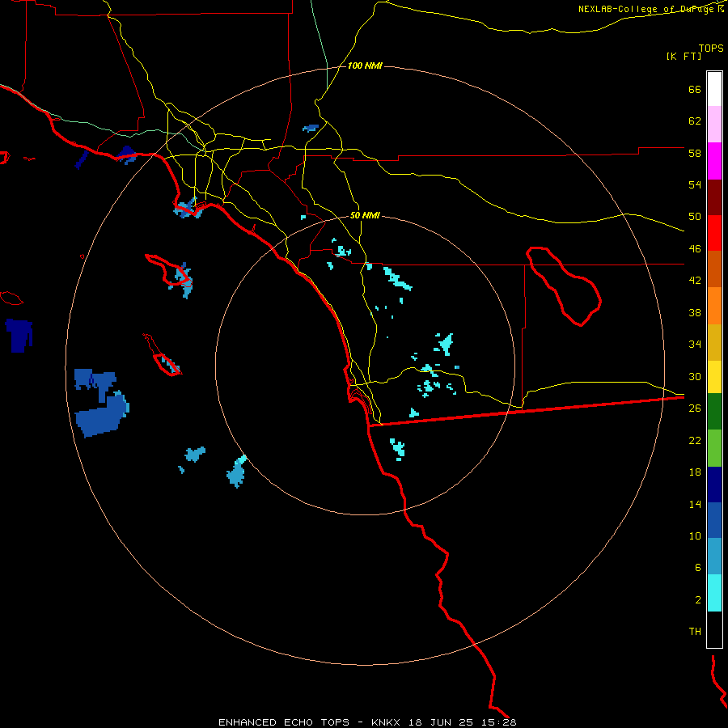Click the "NEXLAB-College of DuPage" credit text
Screen dimensions: 728x728
(x=646, y=9)
